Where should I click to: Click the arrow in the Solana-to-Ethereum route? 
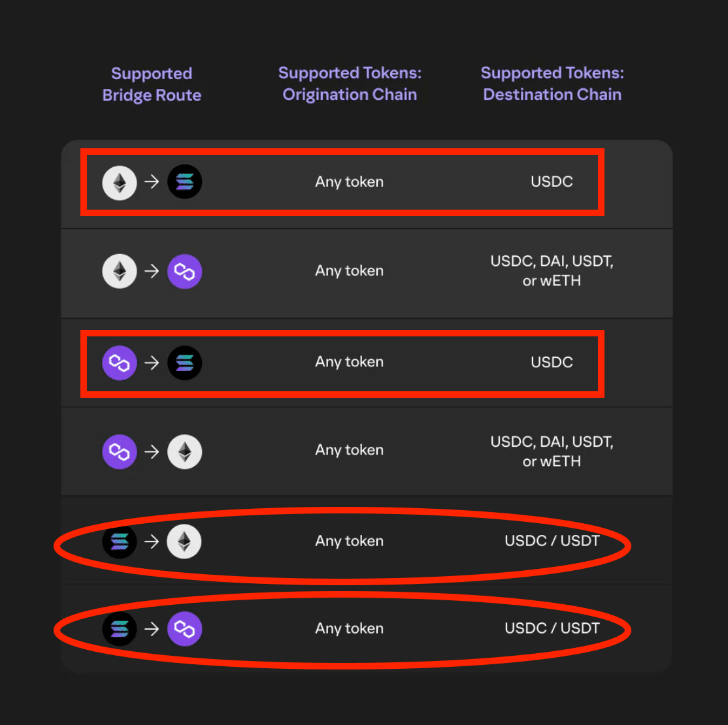(x=152, y=541)
